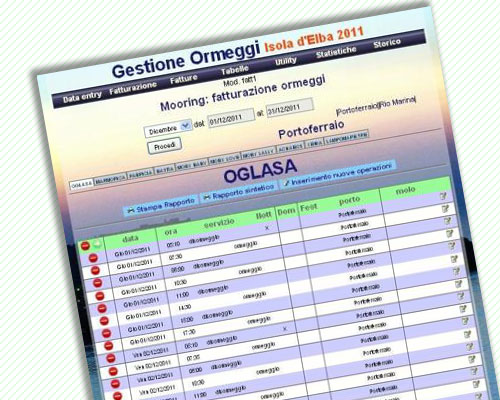Image resolution: width=500 pixels, height=400 pixels.
Task: Click the porto column header
Action: (350, 200)
